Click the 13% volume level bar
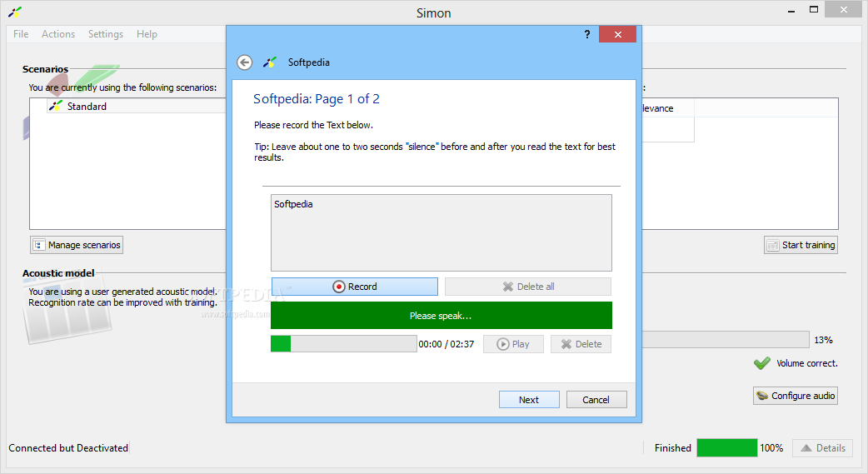Viewport: 868px width, 474px height. [726, 339]
